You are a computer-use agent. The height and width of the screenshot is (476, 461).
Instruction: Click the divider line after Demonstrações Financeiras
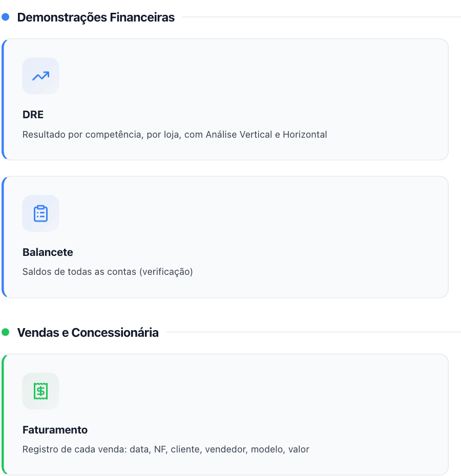[x=321, y=17]
